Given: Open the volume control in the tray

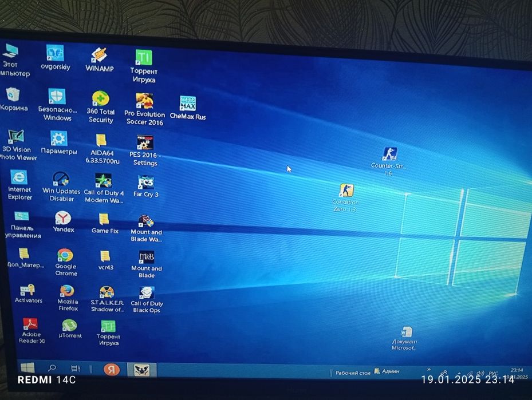Looking at the screenshot, I should click(480, 373).
